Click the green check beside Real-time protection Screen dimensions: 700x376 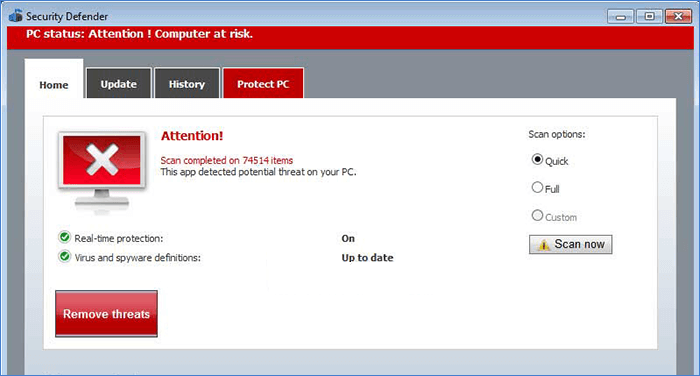(x=65, y=237)
